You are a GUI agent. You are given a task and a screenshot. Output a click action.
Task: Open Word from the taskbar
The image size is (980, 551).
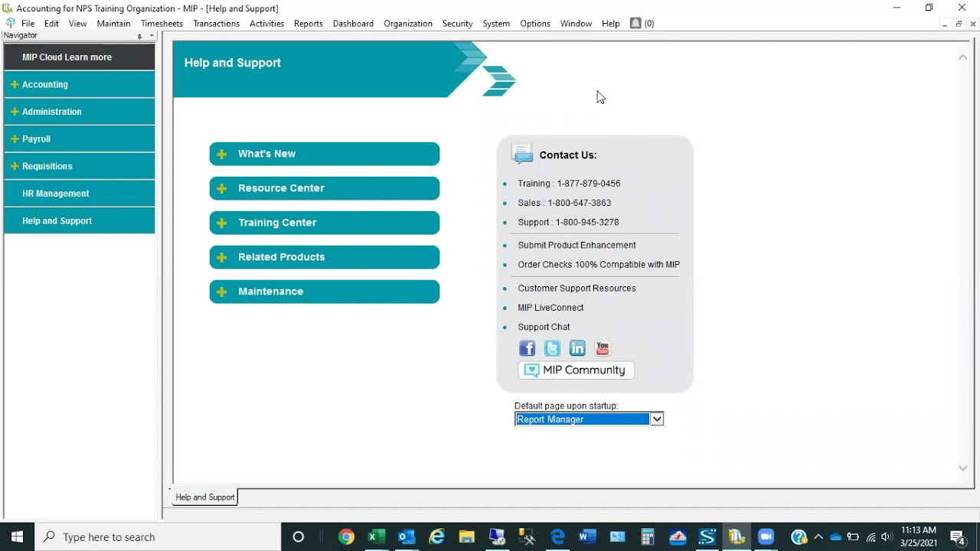pos(587,536)
